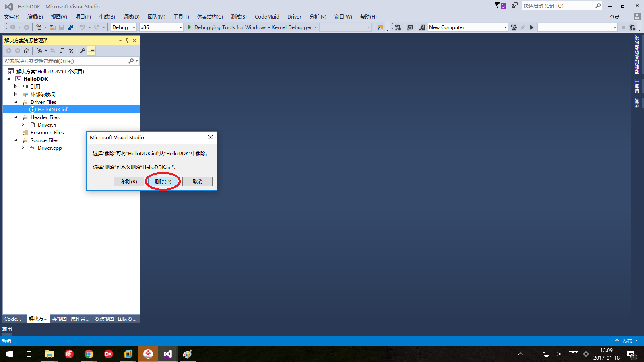
Task: Collapse the HelloDDK project node
Action: (8, 79)
